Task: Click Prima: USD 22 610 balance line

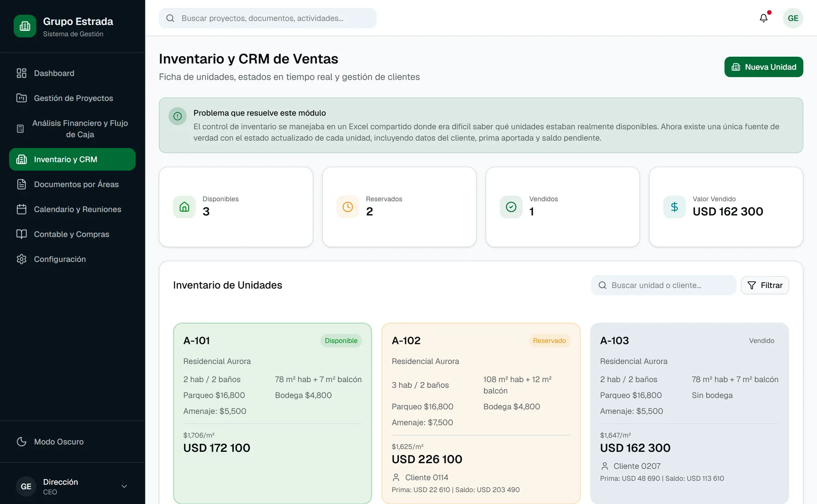Action: coord(456,490)
